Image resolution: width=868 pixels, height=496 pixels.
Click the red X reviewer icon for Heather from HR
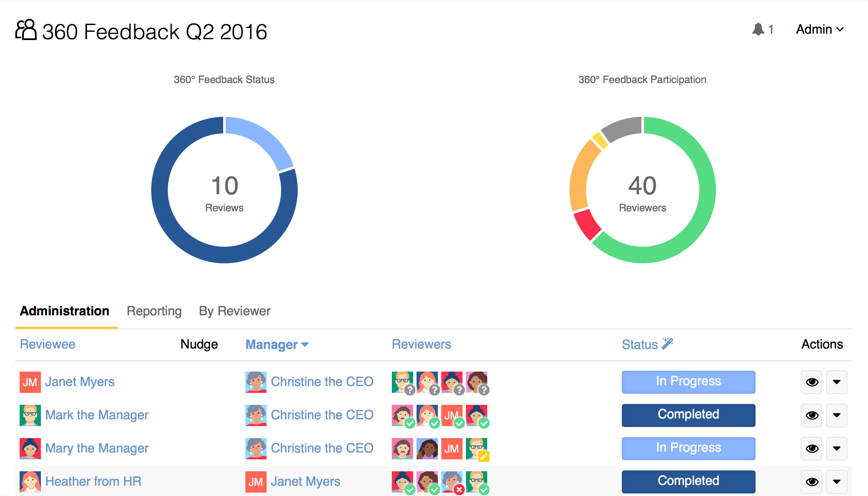tap(458, 490)
